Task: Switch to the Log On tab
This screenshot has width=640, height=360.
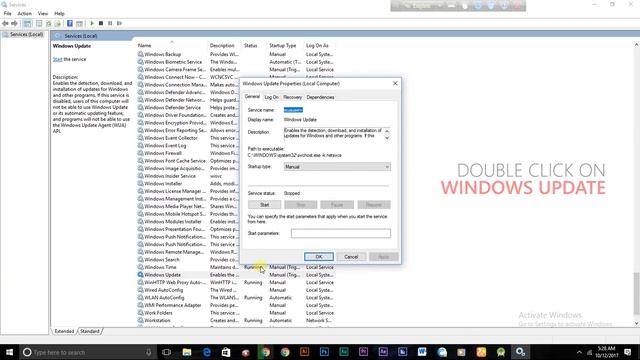Action: coord(271,97)
